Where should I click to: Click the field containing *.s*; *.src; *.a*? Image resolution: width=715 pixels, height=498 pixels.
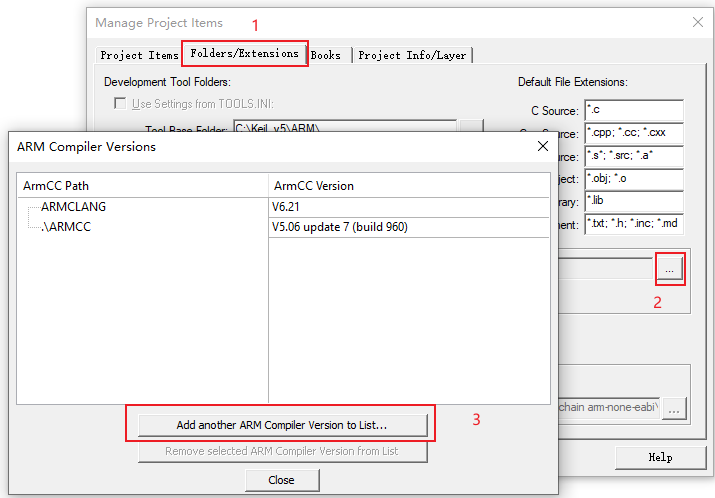633,156
